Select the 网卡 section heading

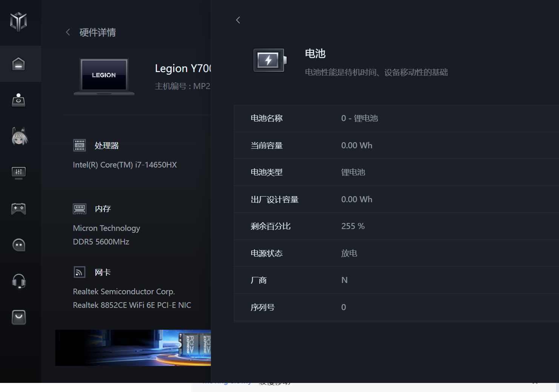point(103,272)
